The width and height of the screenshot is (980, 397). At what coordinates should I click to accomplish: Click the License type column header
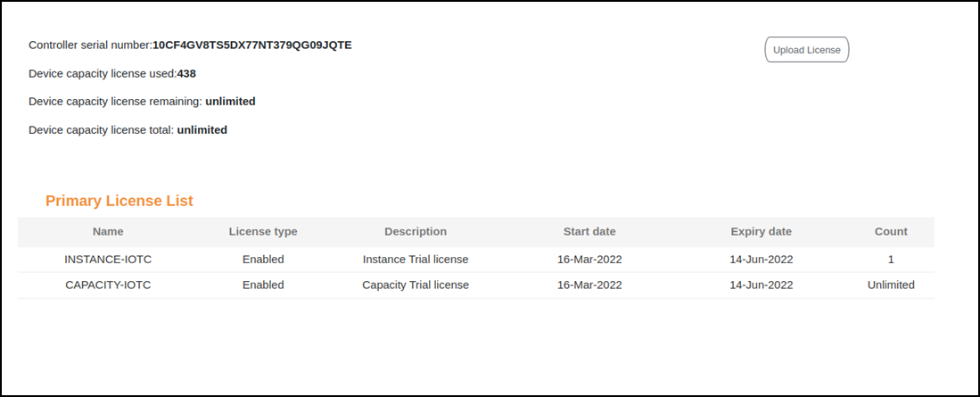[x=262, y=231]
